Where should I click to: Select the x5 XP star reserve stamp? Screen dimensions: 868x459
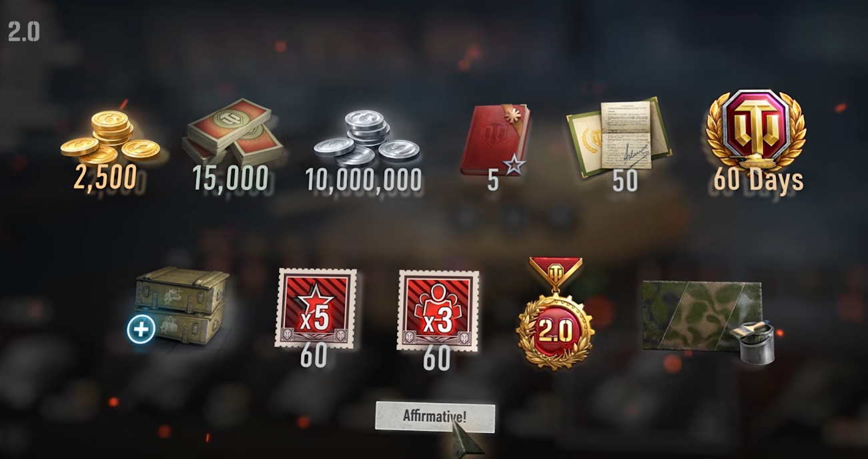(x=316, y=308)
